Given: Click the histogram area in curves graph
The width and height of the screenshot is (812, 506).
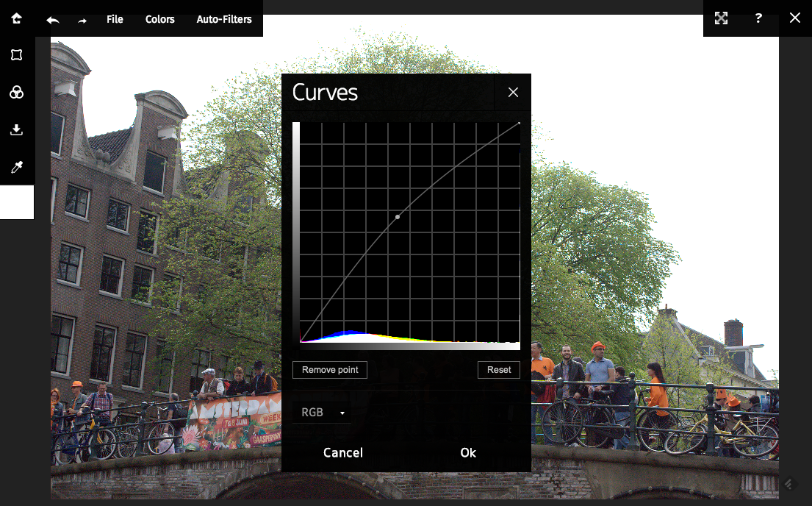Looking at the screenshot, I should point(409,336).
